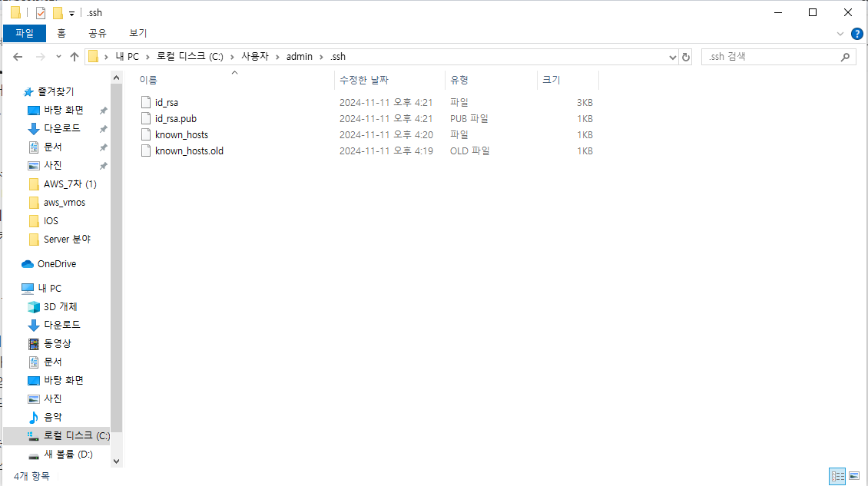This screenshot has width=868, height=486.
Task: Expand the chevron after 사용자 in breadcrumb
Action: [x=277, y=57]
